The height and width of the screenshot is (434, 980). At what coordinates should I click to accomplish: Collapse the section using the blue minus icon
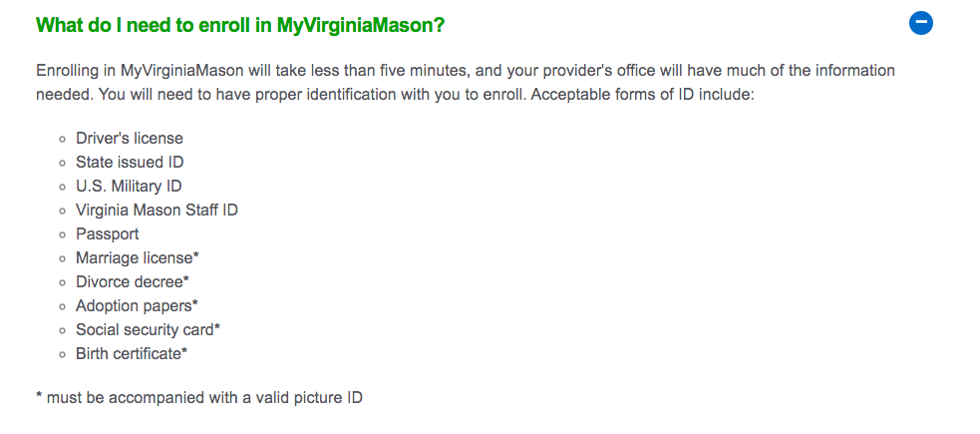point(920,23)
